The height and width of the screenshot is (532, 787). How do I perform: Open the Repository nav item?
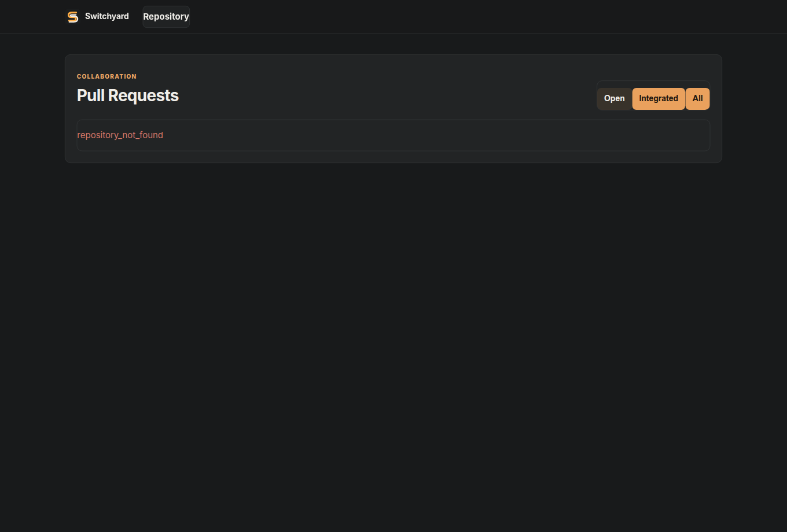point(166,17)
